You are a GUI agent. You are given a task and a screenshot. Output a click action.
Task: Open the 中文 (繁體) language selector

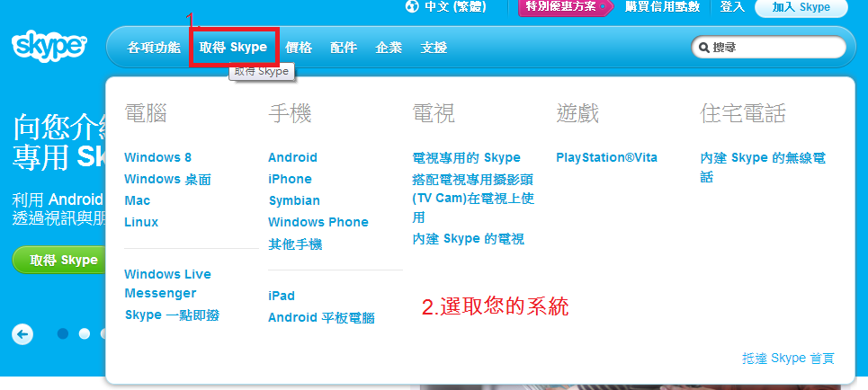[x=455, y=6]
